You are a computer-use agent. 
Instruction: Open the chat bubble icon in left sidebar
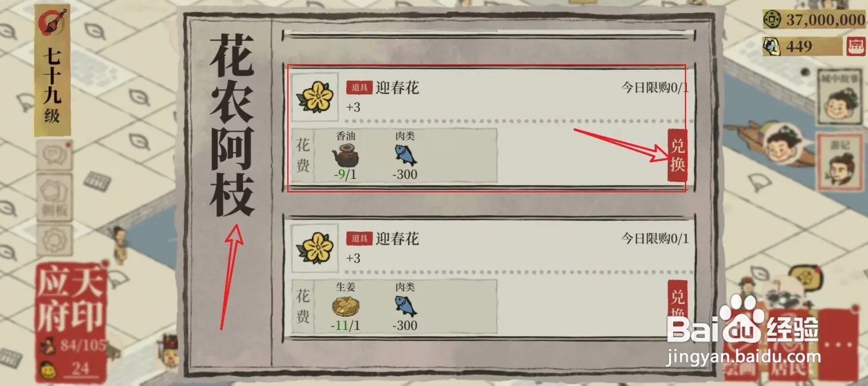pyautogui.click(x=54, y=155)
